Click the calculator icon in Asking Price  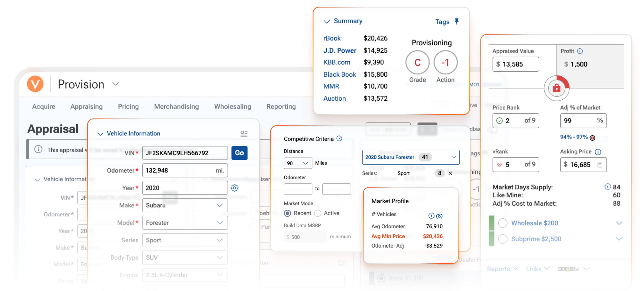(x=600, y=165)
